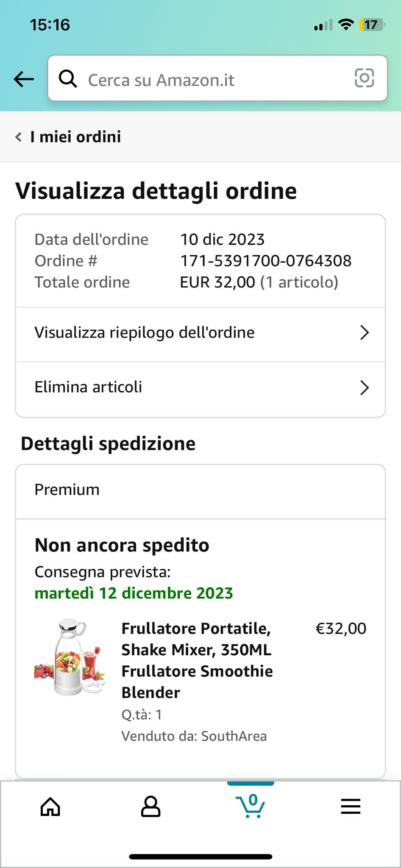The width and height of the screenshot is (401, 868).
Task: Expand Visualizza riepilogo dell'ordine chevron
Action: [364, 333]
